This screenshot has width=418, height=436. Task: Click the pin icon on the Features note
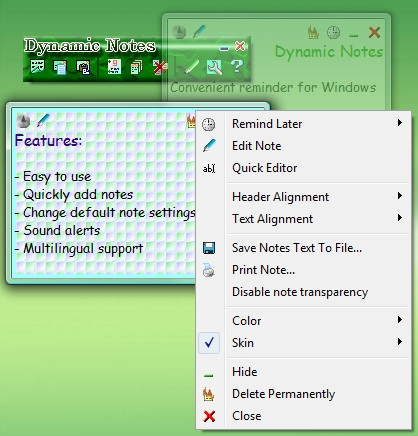pos(23,121)
